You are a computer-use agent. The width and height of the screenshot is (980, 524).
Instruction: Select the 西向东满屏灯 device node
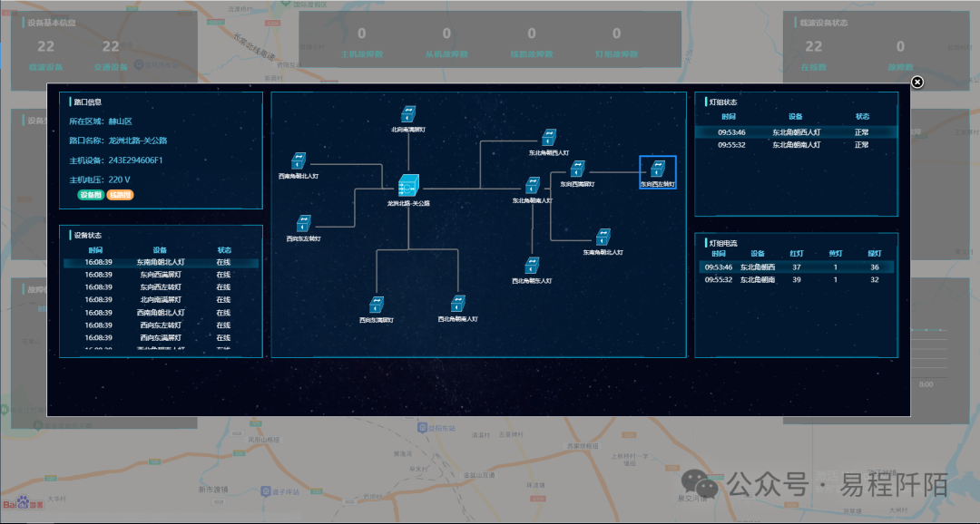point(377,304)
